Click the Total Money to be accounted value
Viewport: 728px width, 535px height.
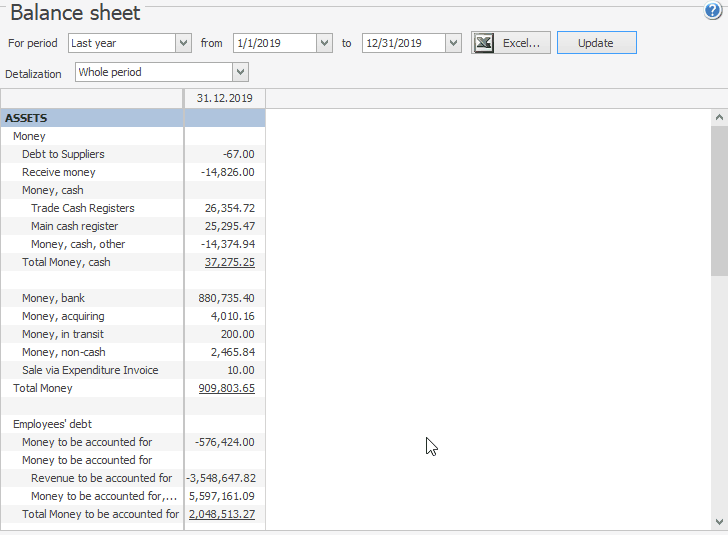pos(222,514)
